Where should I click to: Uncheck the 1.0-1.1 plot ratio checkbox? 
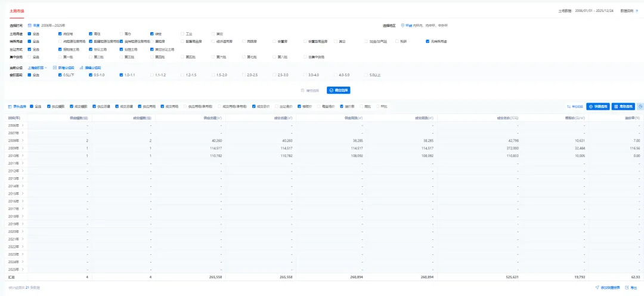pos(121,75)
